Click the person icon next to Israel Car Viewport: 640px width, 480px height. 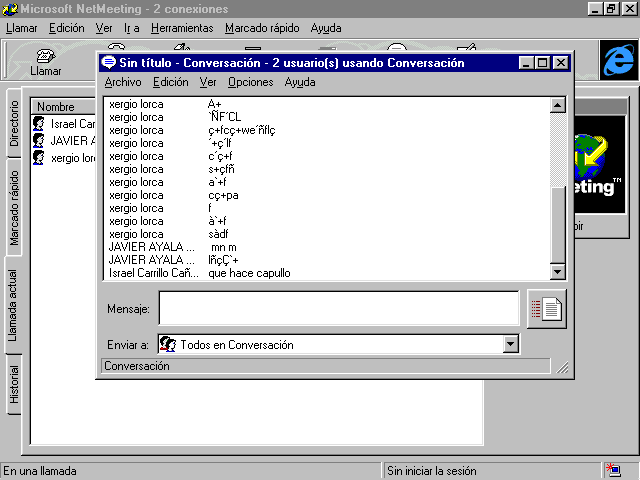tap(39, 123)
